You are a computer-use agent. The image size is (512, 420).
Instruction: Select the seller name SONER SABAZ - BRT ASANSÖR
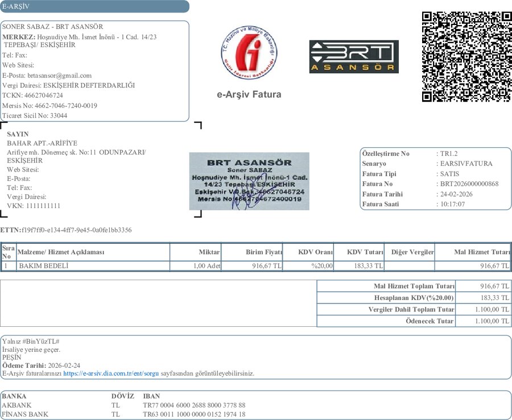[52, 27]
